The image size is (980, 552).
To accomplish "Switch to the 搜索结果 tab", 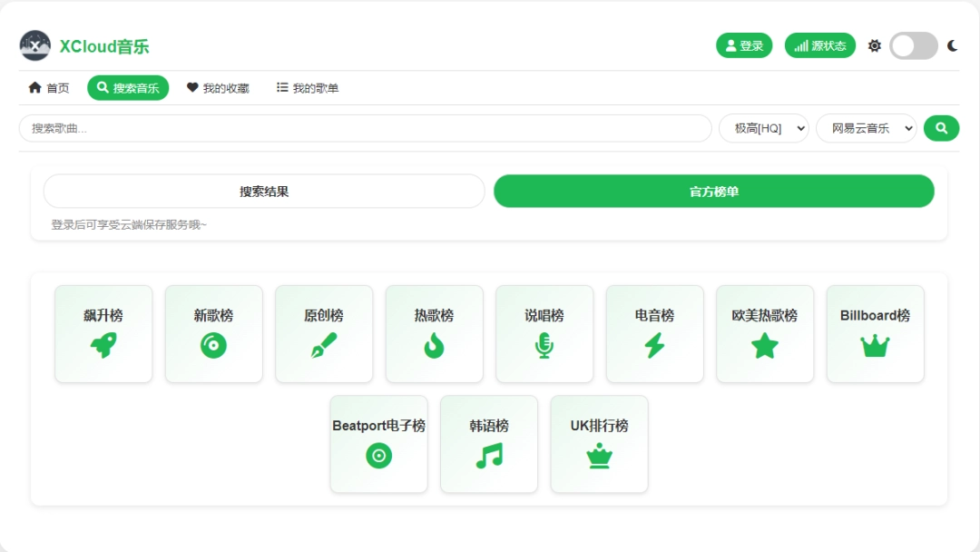I will (264, 192).
